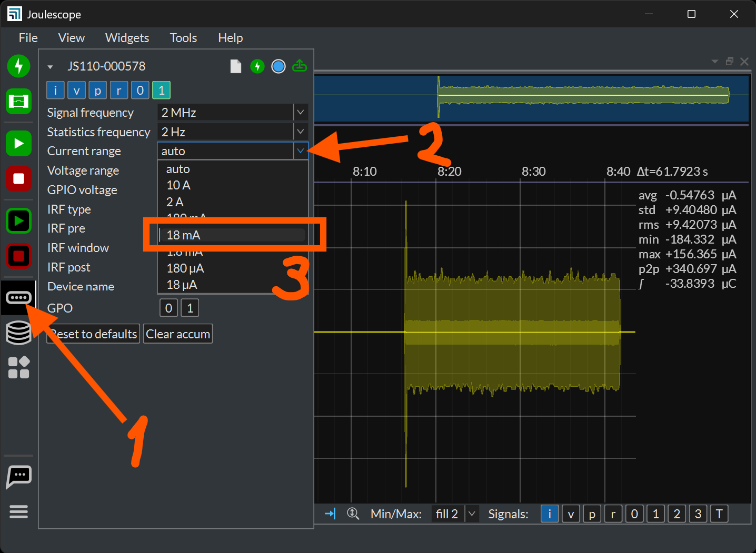756x553 pixels.
Task: Expand the Signal frequency dropdown
Action: coord(300,112)
